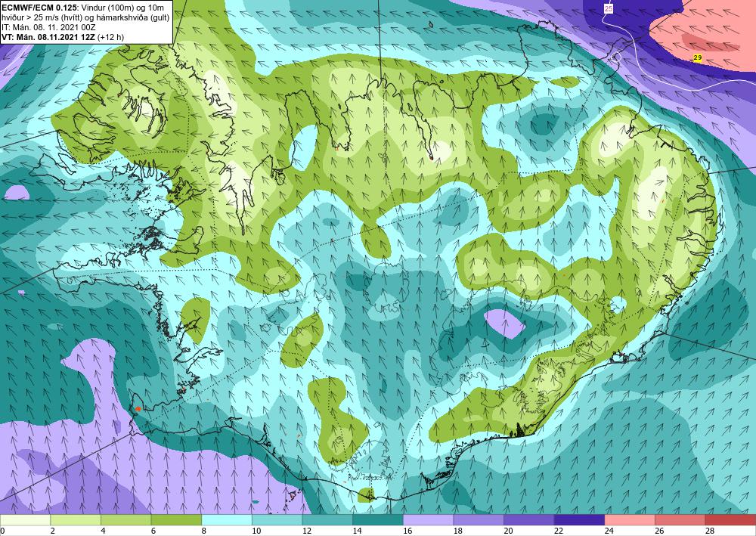
Task: Click the legend scale label '26'
Action: [659, 531]
